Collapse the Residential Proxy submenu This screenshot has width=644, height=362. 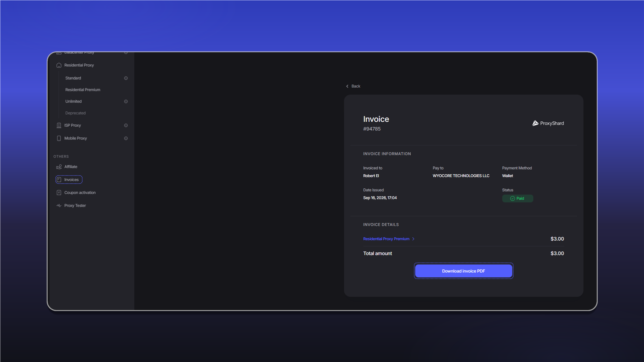click(x=79, y=65)
